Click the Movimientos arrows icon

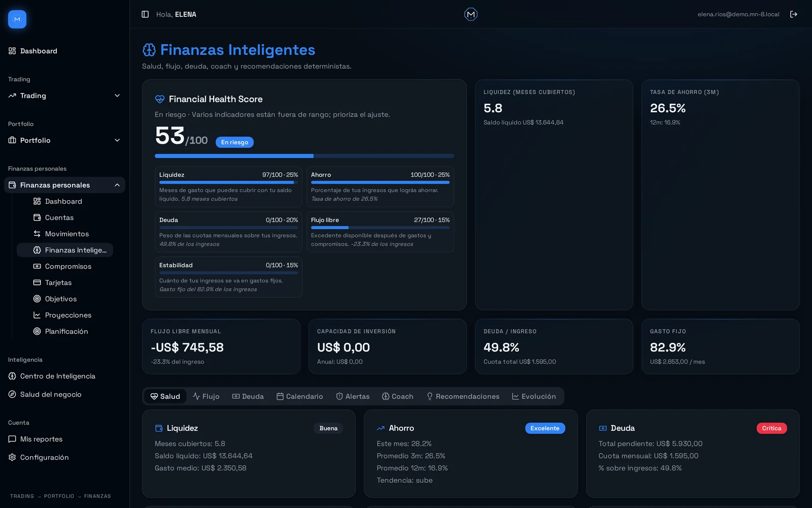tap(37, 234)
